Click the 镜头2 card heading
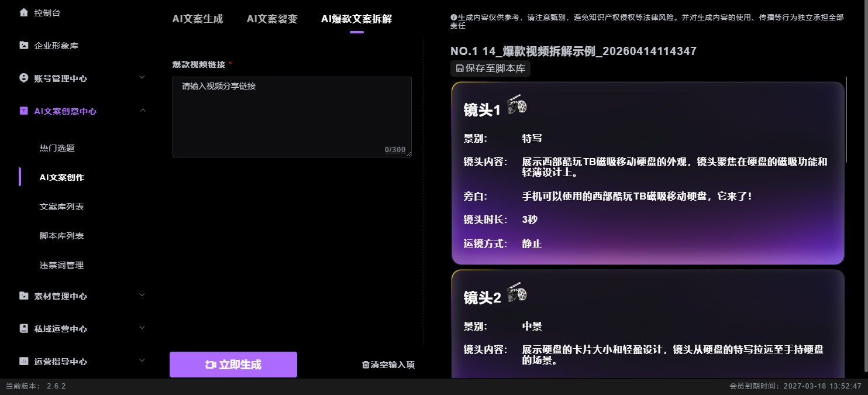Viewport: 868px width, 395px height. tap(482, 297)
